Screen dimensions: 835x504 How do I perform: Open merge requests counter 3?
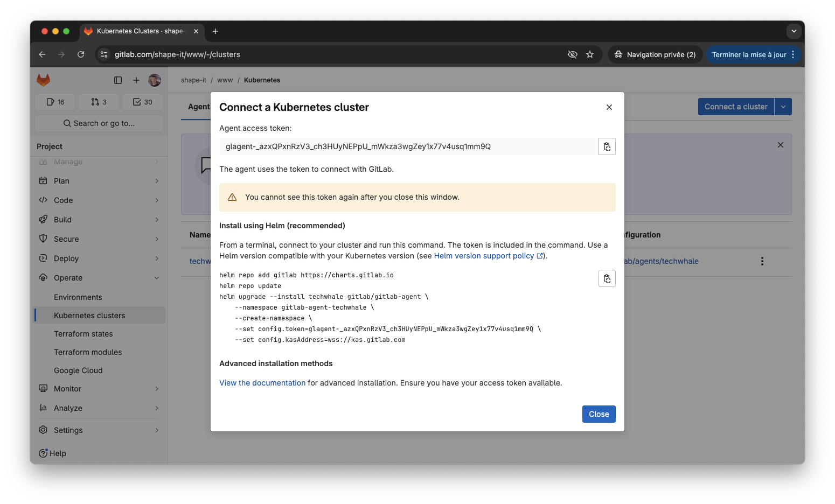point(99,102)
